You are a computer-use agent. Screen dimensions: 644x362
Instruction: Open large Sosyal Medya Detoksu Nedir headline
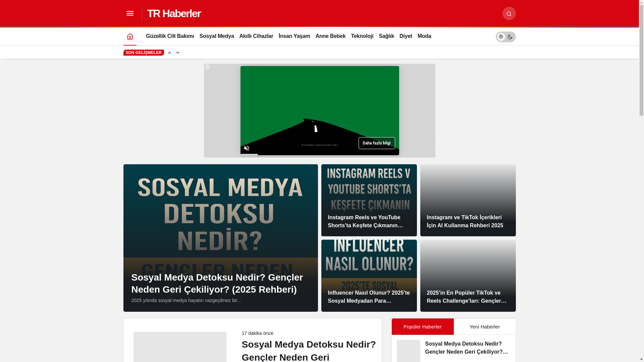coord(217,284)
